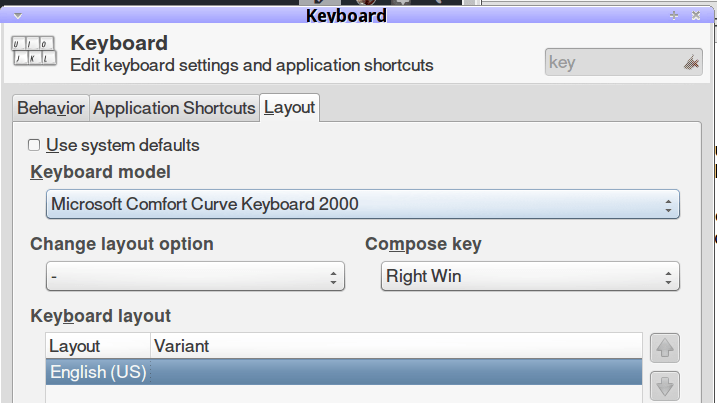Switch to the Behavior tab
Viewport: 717px width, 403px height.
coord(51,108)
